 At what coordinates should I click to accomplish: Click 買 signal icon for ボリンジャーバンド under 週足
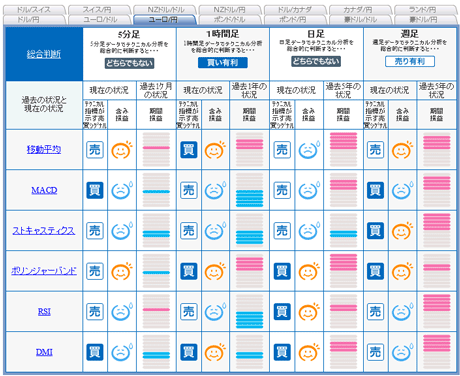tap(375, 271)
